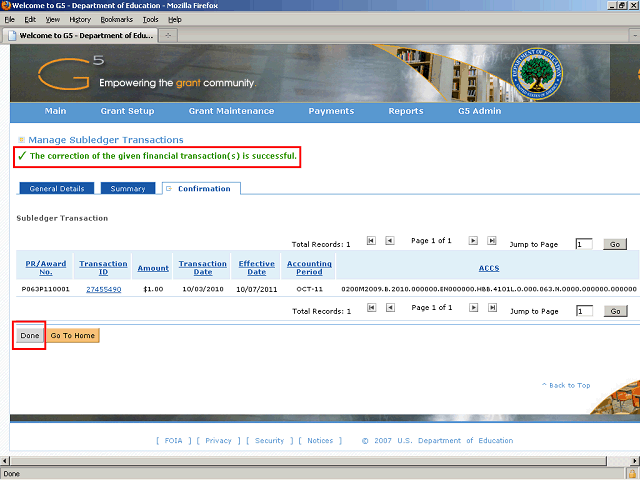This screenshot has height=480, width=640.
Task: Click first page icon in top pagination
Action: click(371, 241)
